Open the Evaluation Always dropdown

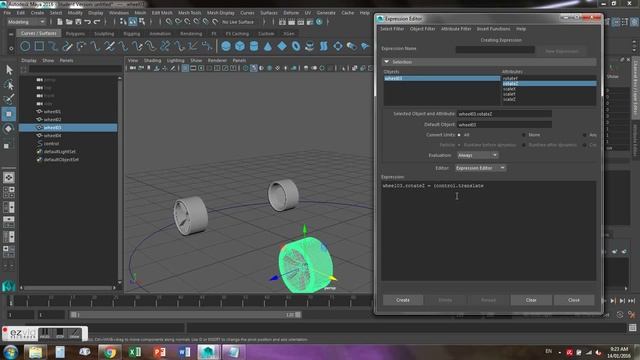coord(477,155)
